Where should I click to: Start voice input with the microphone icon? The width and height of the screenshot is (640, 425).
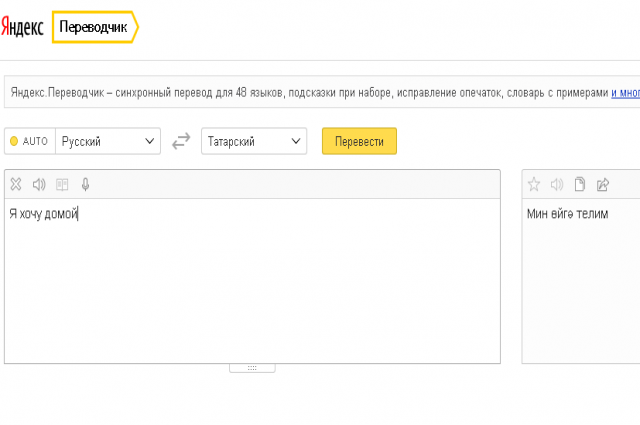coord(85,185)
